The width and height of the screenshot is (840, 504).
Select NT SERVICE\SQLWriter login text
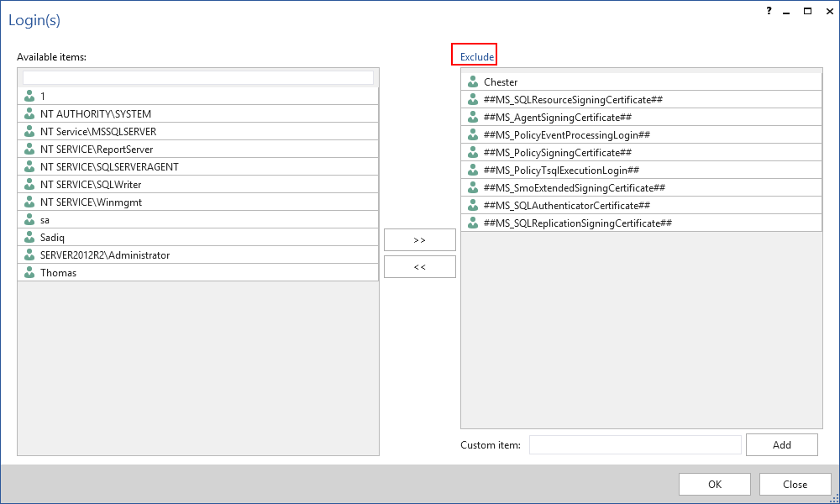click(91, 185)
